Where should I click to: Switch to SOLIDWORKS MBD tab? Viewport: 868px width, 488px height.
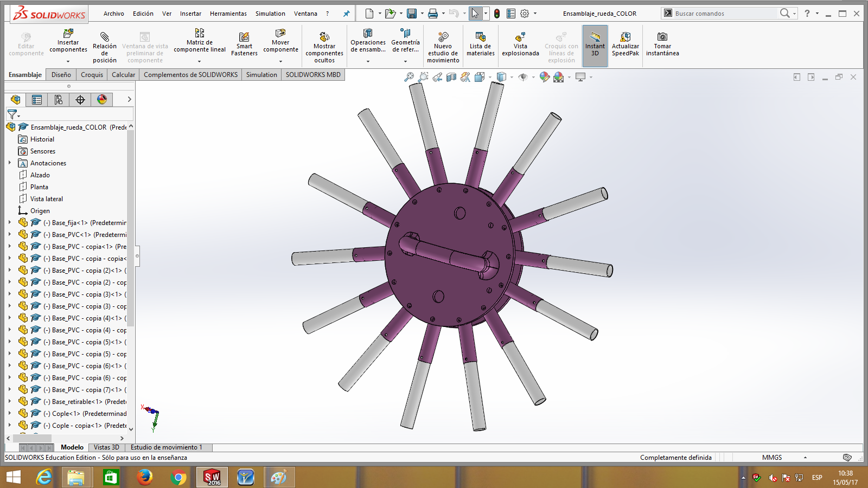click(x=313, y=75)
